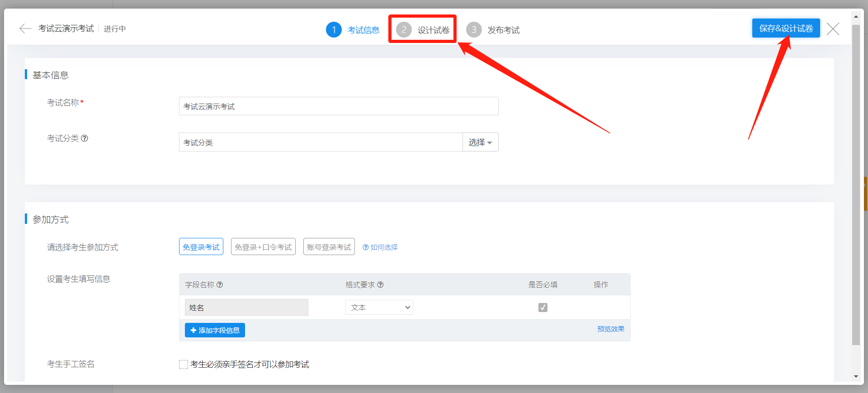Toggle the 姓名 required checkbox
This screenshot has height=393, width=868.
coord(543,308)
